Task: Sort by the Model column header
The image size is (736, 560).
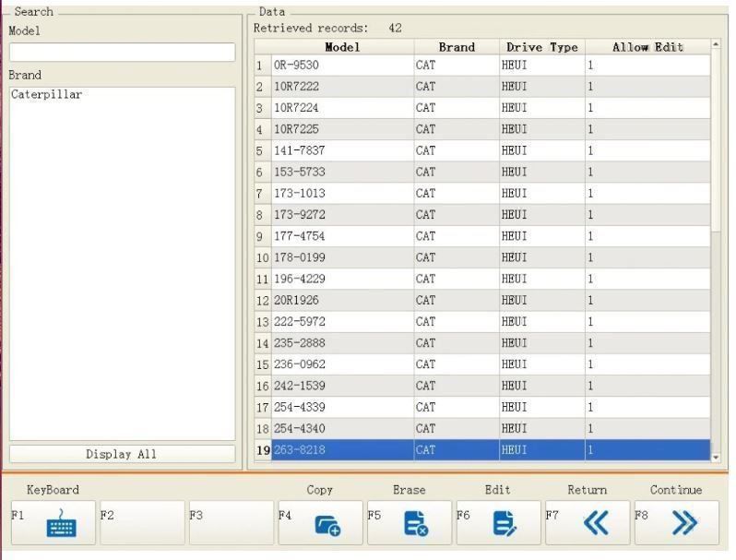Action: [342, 47]
